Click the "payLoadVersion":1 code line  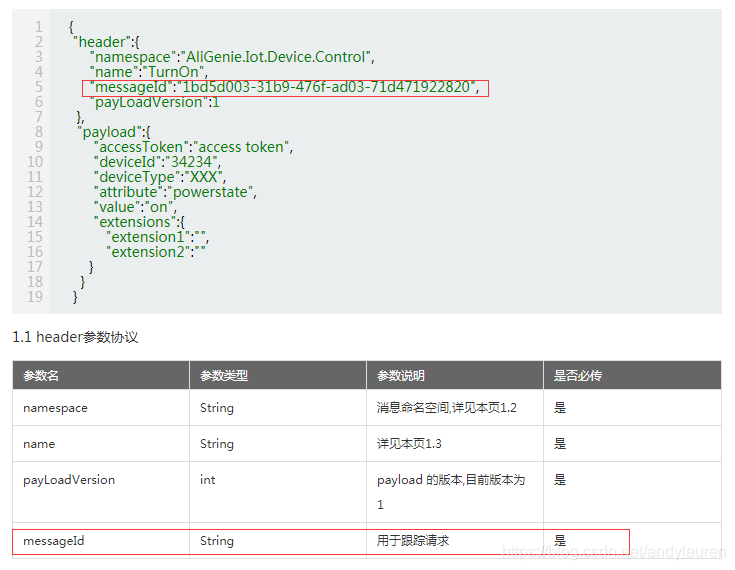point(154,102)
